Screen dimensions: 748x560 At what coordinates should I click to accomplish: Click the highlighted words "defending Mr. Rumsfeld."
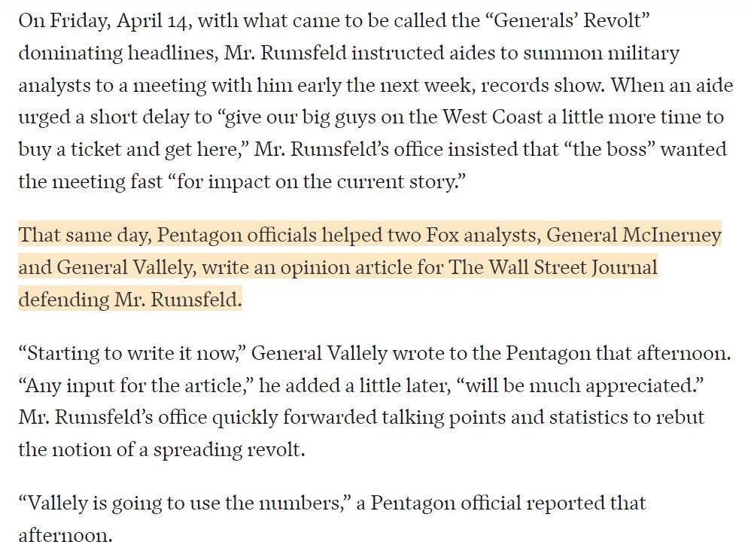tap(130, 300)
